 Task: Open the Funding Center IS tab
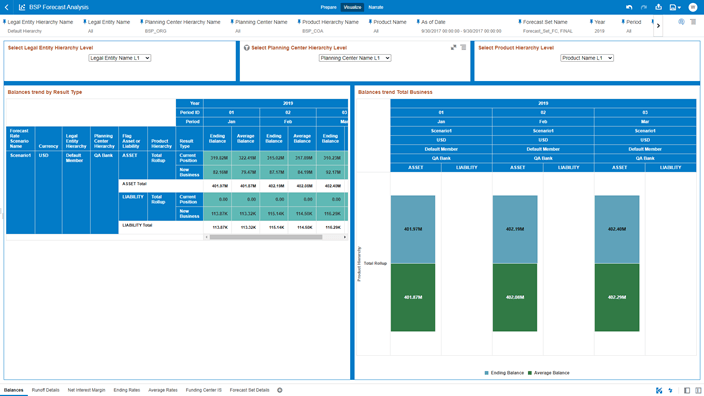point(203,390)
